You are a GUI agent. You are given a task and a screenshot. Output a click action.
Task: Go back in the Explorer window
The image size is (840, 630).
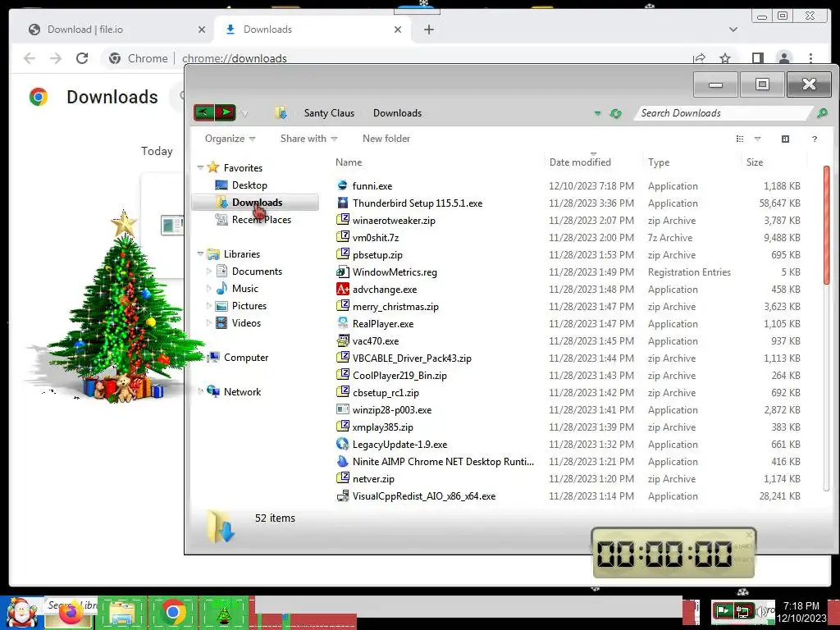pos(203,112)
